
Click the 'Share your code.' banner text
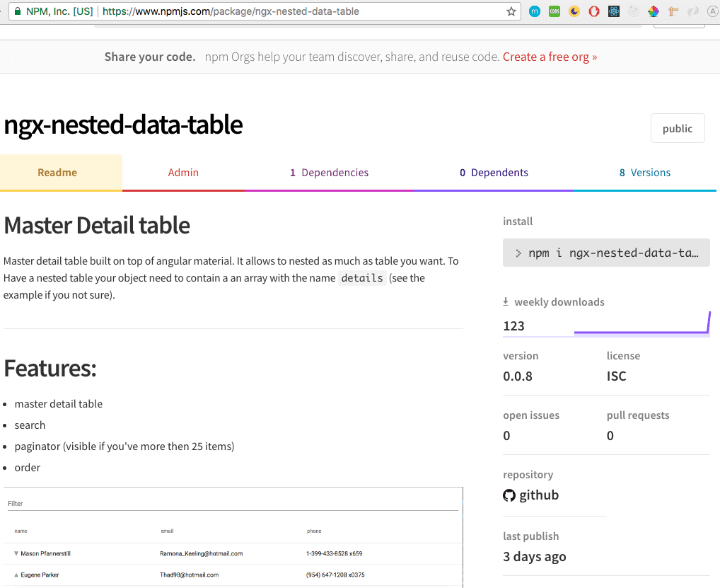point(150,57)
